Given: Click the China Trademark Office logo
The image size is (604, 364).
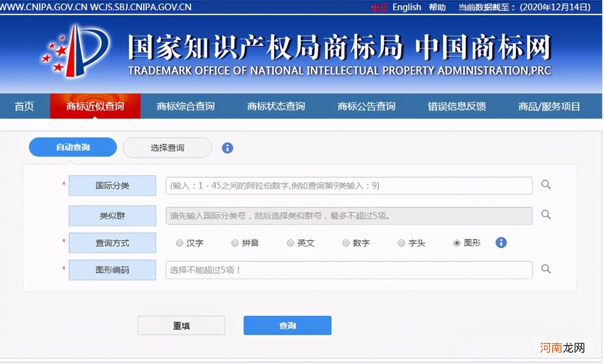Looking at the screenshot, I should [x=76, y=51].
